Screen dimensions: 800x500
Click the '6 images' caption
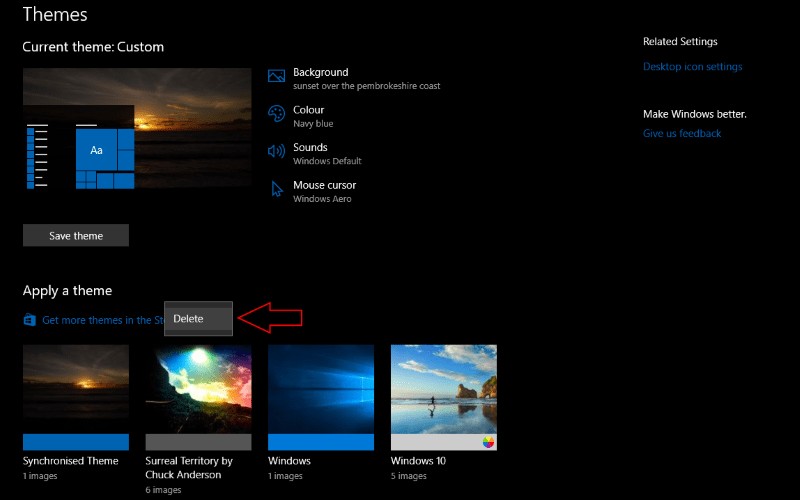click(163, 490)
